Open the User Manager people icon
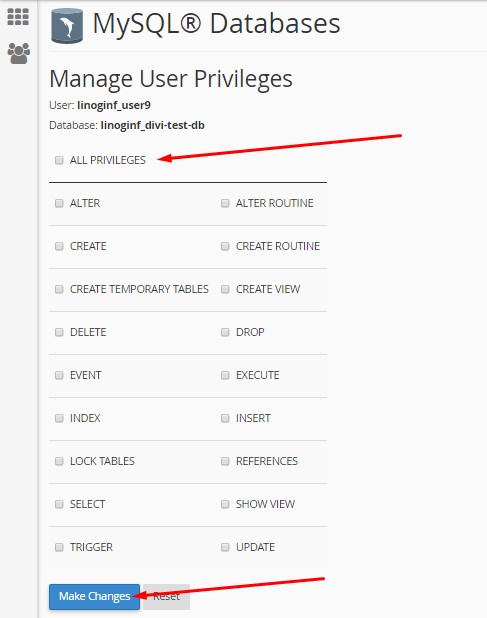The image size is (487, 618). pyautogui.click(x=19, y=53)
